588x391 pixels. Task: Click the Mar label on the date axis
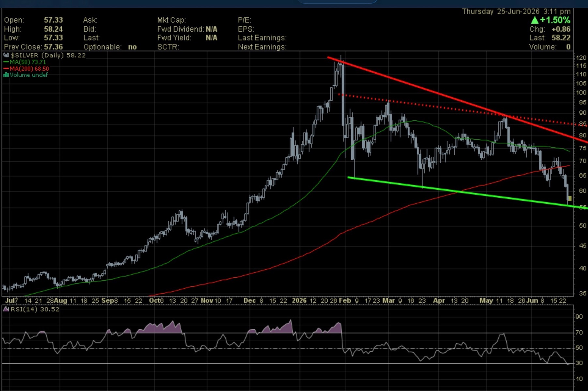(x=388, y=300)
